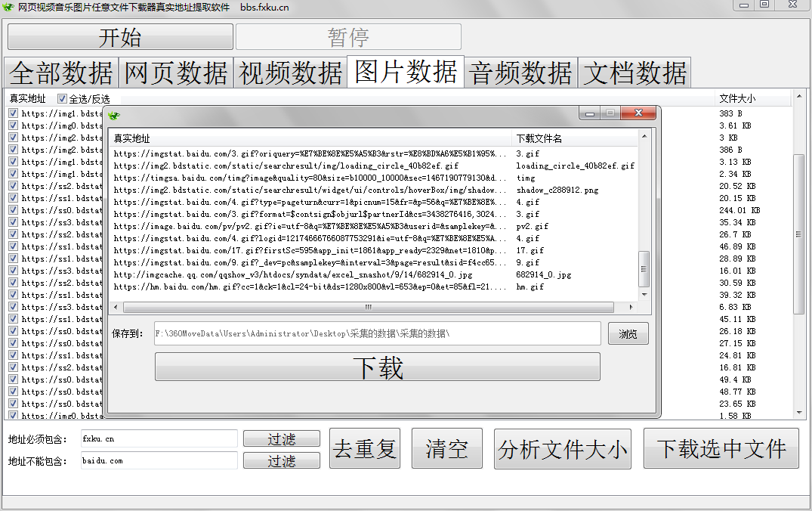Select the 图片数据 tab
Image resolution: width=812 pixels, height=511 pixels.
click(406, 72)
